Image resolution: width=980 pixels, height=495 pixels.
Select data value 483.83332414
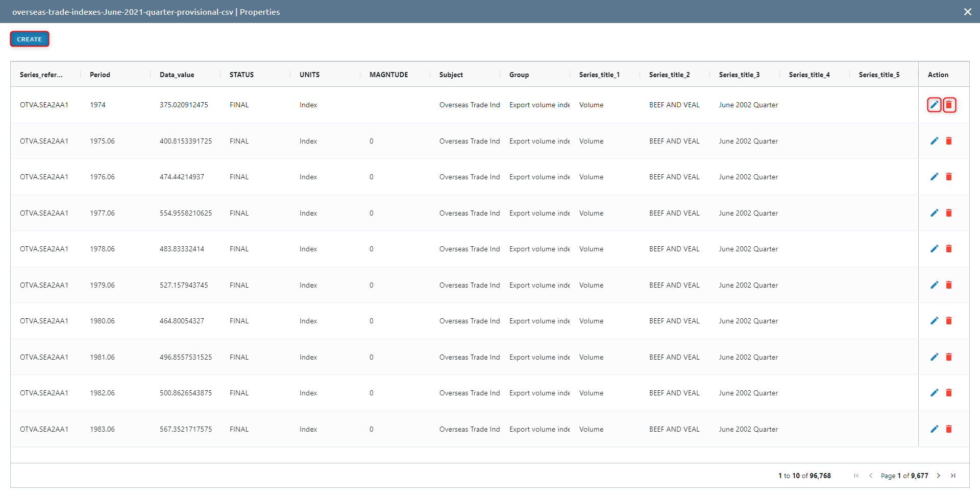tap(182, 249)
